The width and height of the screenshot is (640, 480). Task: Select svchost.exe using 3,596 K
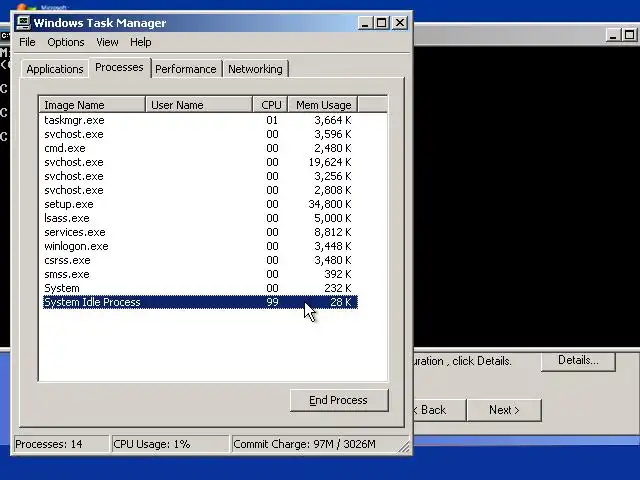[200, 134]
